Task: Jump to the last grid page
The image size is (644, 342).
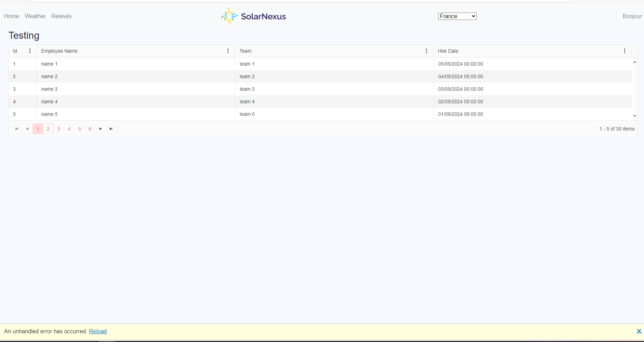Action: pyautogui.click(x=111, y=129)
